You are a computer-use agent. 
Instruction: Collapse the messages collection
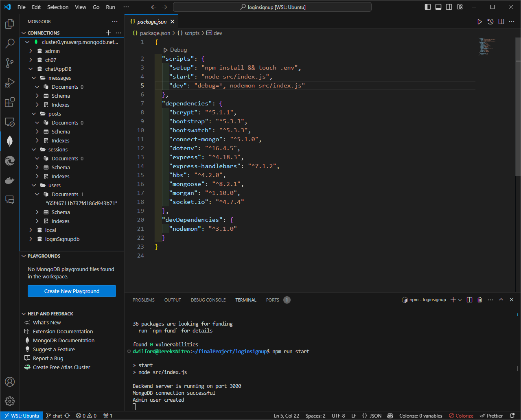pyautogui.click(x=34, y=78)
